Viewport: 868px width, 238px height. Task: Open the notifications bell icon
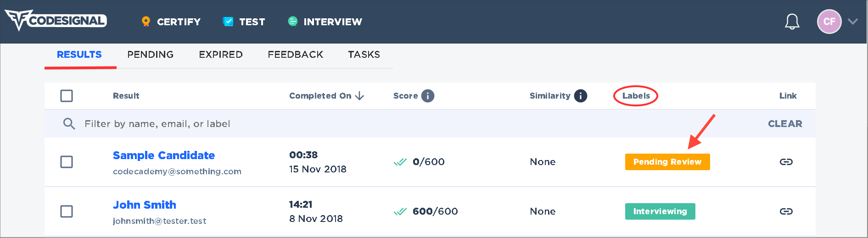[792, 22]
